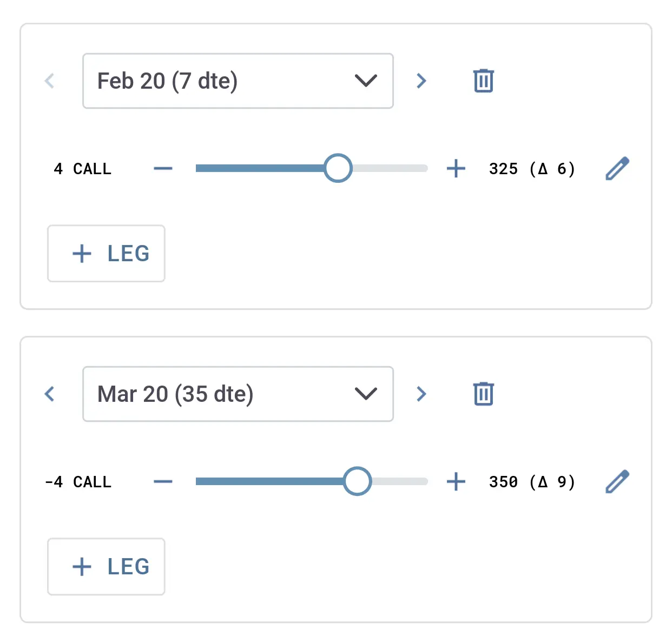The width and height of the screenshot is (672, 643).
Task: Go to next expiration after Feb 20
Action: (421, 81)
